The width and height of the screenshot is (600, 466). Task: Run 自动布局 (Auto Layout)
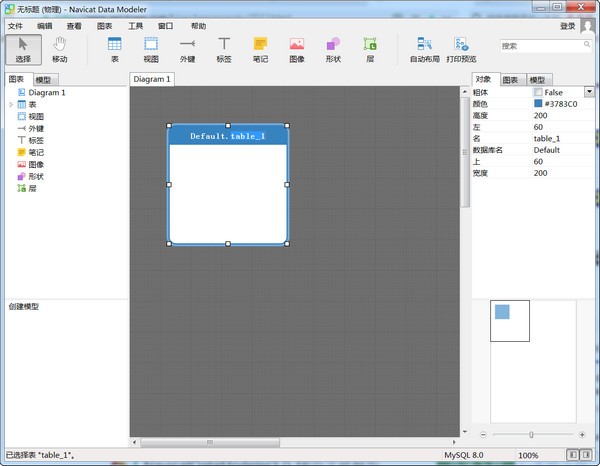424,49
